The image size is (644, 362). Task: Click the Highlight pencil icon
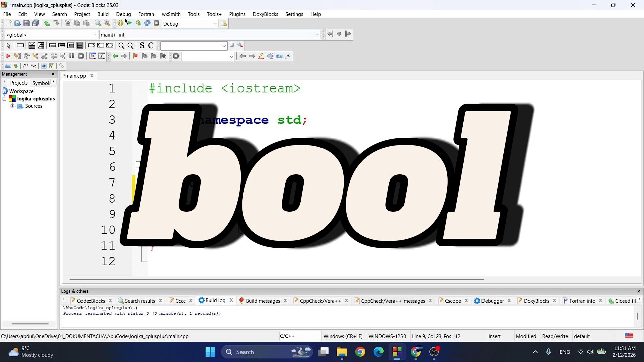click(x=261, y=56)
